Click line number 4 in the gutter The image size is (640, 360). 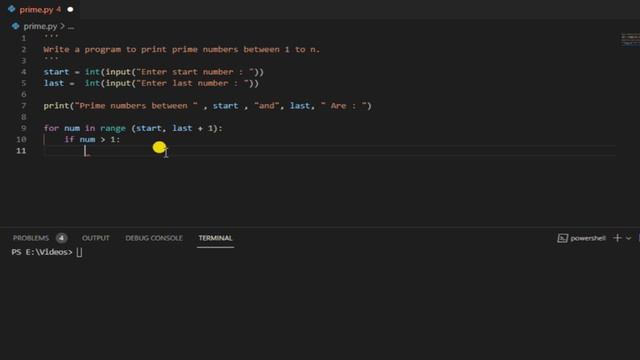tap(24, 72)
